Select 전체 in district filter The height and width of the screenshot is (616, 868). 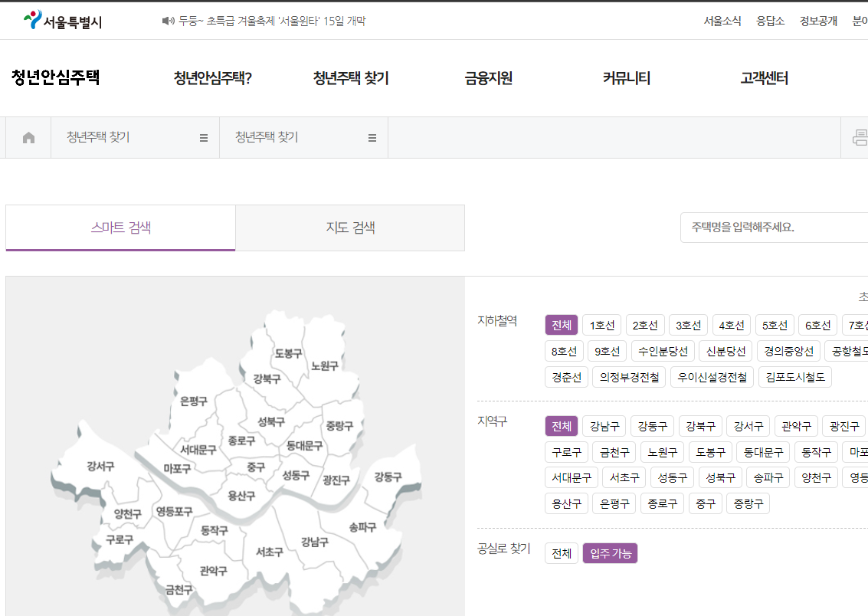tap(562, 426)
